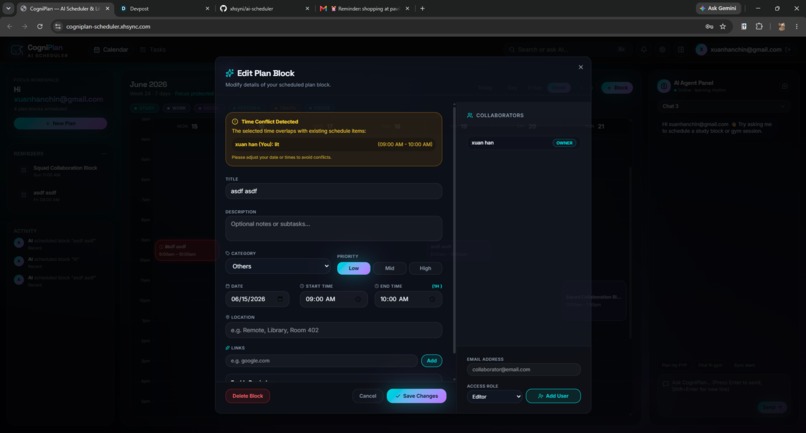Open the end time clock picker icon
Image resolution: width=806 pixels, height=433 pixels.
pos(432,299)
